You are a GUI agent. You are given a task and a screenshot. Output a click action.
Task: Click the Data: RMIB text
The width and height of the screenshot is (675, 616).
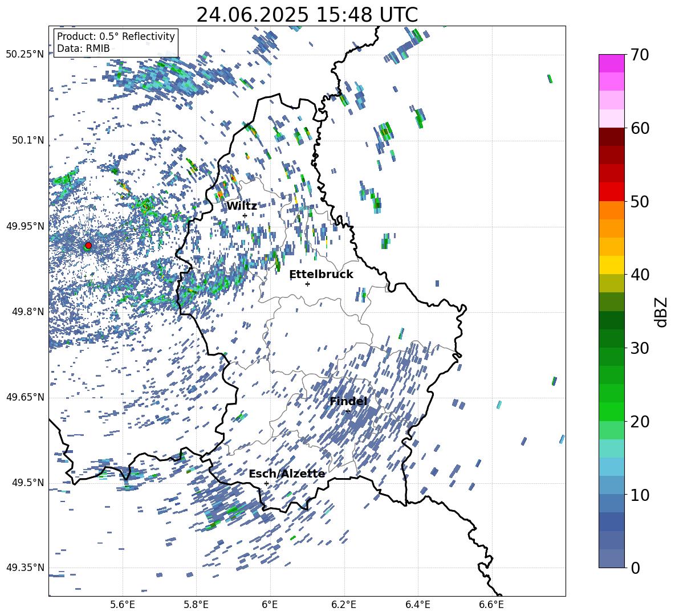pos(83,48)
